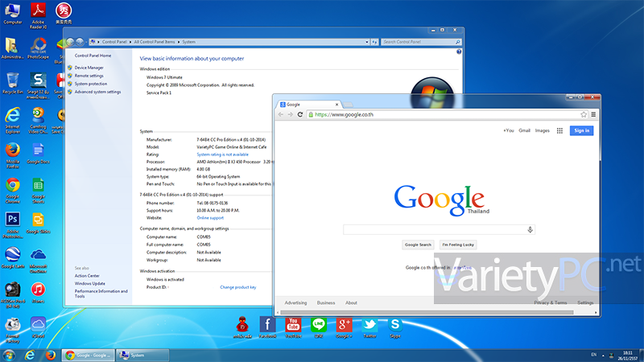The width and height of the screenshot is (644, 362).
Task: Open Device Manager from the left pane
Action: coord(89,68)
